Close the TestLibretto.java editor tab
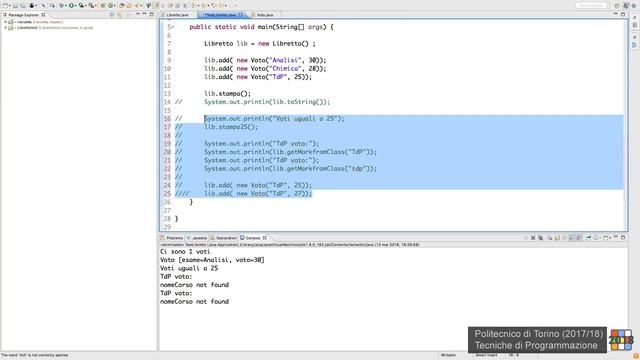 [240, 15]
